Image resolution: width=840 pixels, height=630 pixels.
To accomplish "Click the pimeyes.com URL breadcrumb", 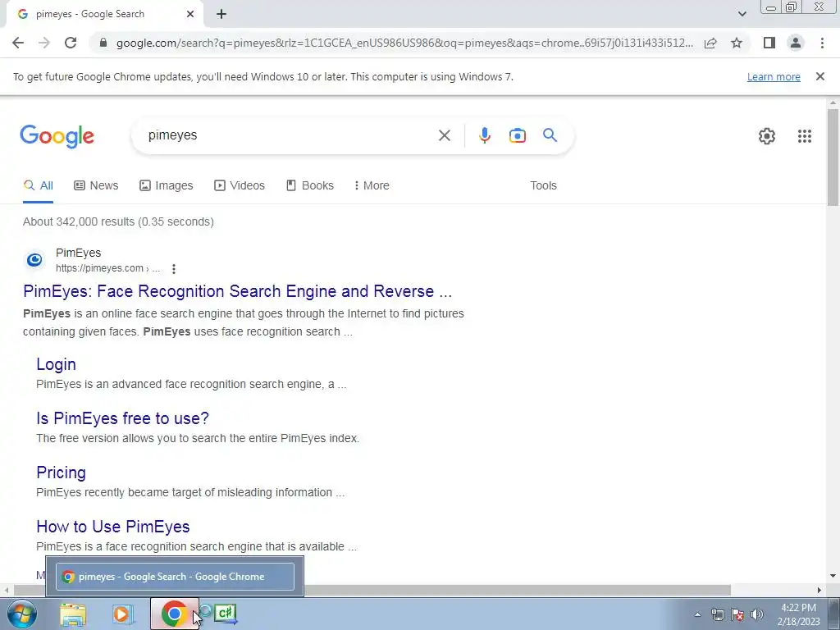I will 107,268.
